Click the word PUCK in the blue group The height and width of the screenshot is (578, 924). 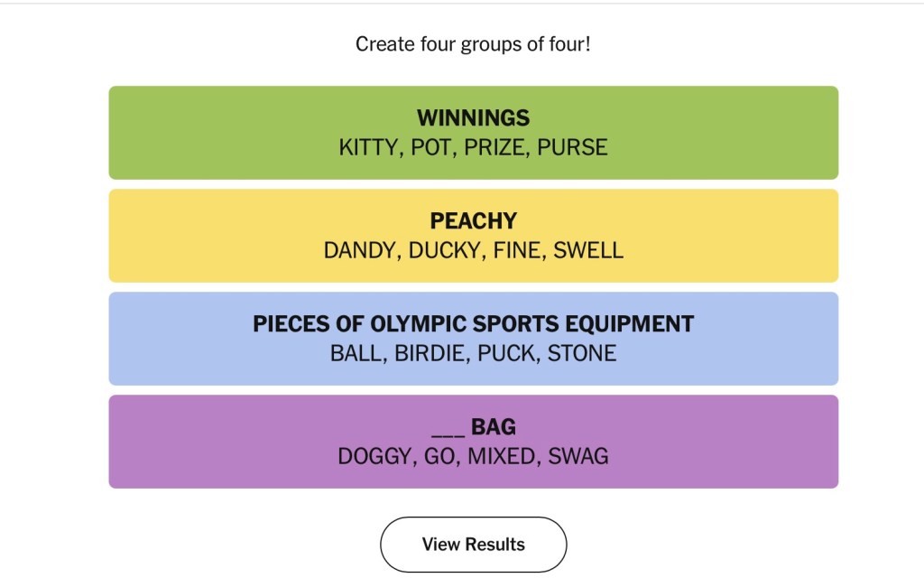point(507,353)
